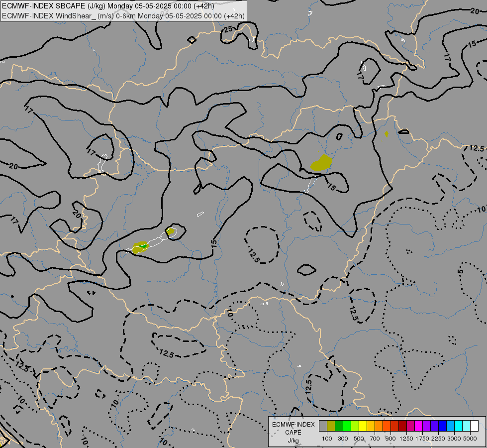Viewport: 487px width, 448px height.
Task: Click the legend tick label 900
Action: coord(390,439)
